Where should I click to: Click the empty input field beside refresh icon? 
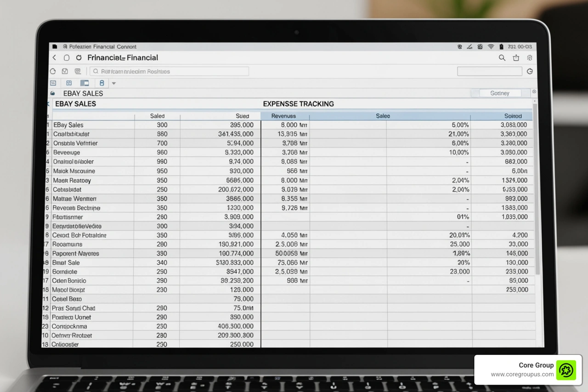pyautogui.click(x=490, y=71)
